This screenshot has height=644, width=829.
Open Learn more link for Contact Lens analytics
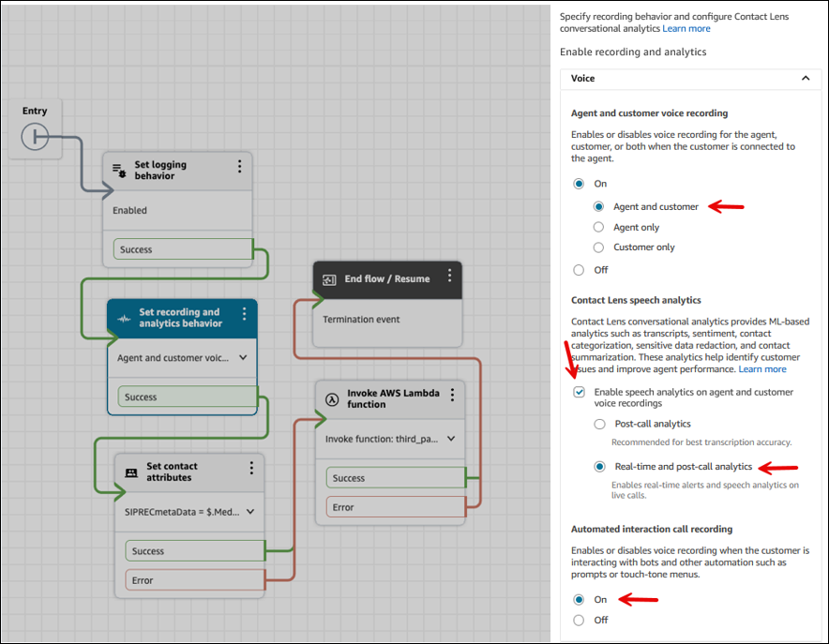pyautogui.click(x=686, y=29)
